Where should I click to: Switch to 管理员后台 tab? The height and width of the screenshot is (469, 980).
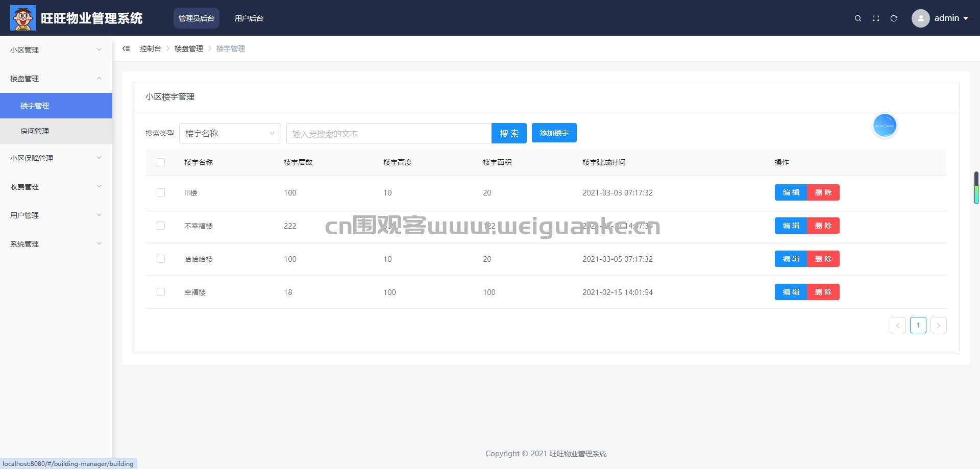pyautogui.click(x=197, y=18)
